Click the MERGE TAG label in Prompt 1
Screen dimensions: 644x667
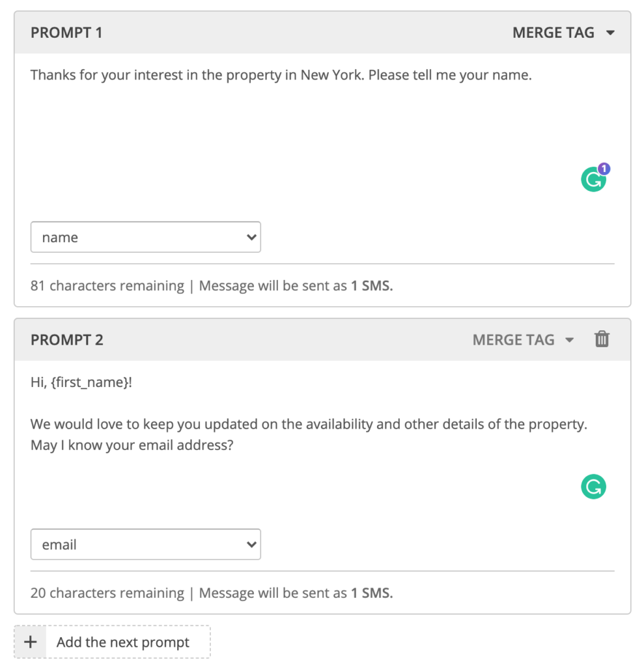(x=553, y=33)
